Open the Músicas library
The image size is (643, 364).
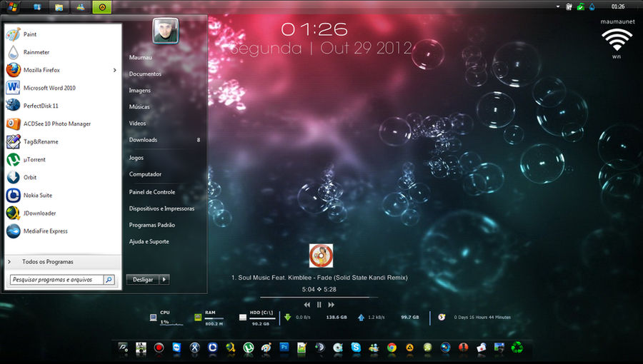click(x=139, y=107)
